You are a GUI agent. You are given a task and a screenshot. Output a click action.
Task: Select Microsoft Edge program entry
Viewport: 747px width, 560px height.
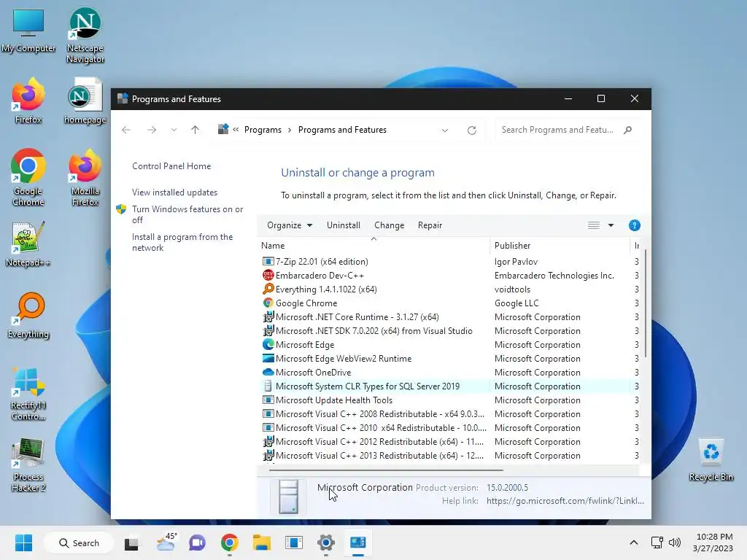(x=450, y=344)
